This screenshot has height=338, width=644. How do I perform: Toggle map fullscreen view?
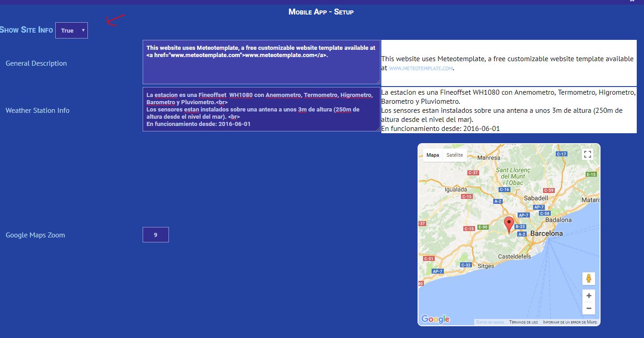click(588, 154)
